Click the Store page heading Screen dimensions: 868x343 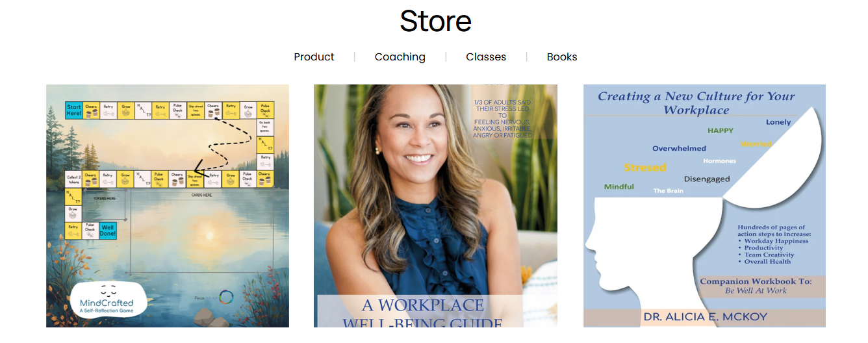pos(435,21)
